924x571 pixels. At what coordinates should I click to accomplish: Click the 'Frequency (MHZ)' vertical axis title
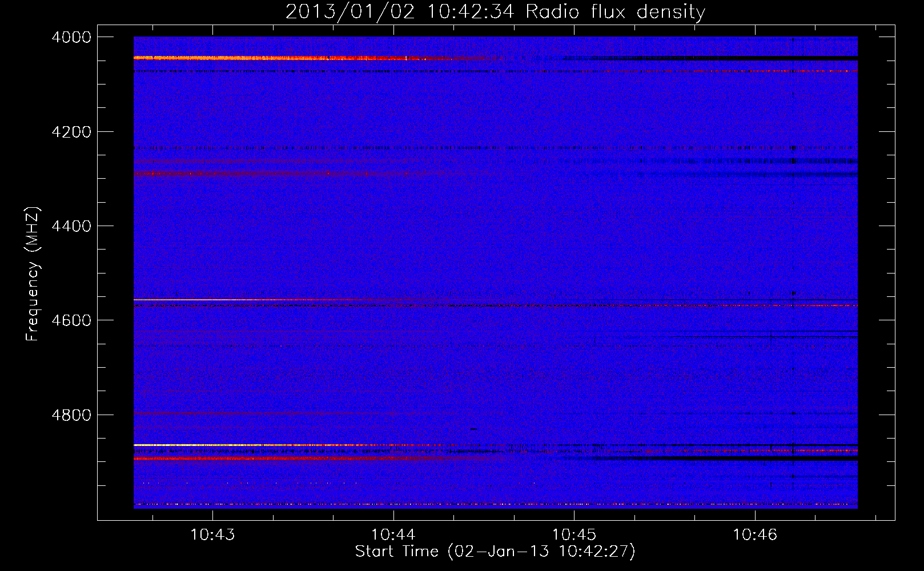pyautogui.click(x=33, y=274)
